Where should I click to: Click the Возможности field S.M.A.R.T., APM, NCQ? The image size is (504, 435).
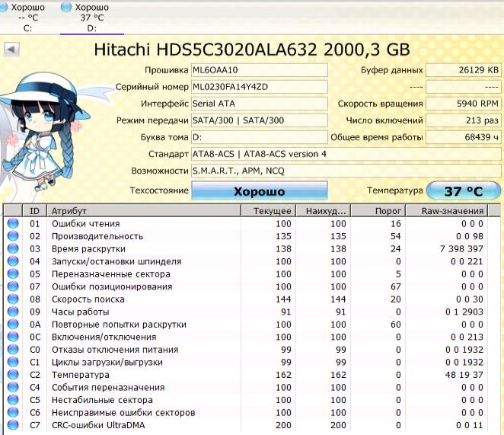[346, 171]
